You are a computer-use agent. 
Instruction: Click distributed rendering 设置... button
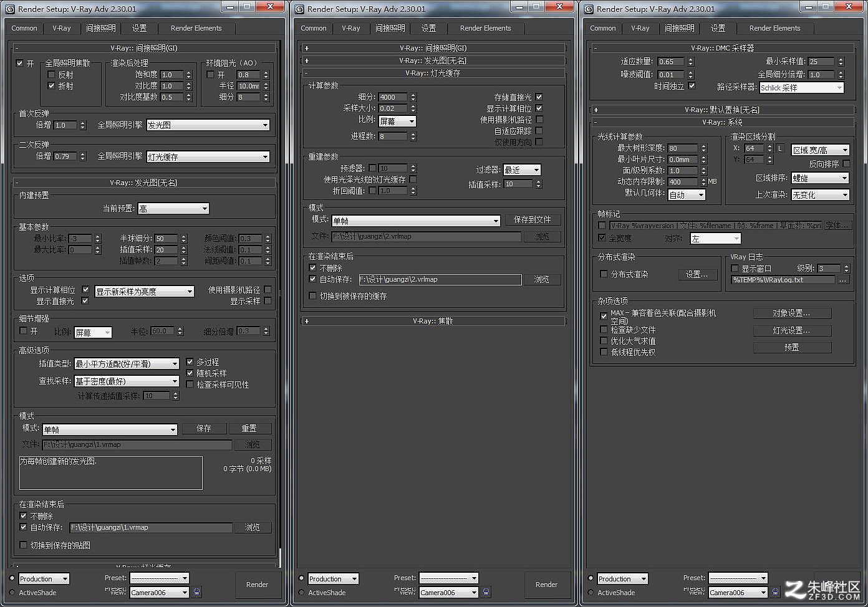[697, 275]
